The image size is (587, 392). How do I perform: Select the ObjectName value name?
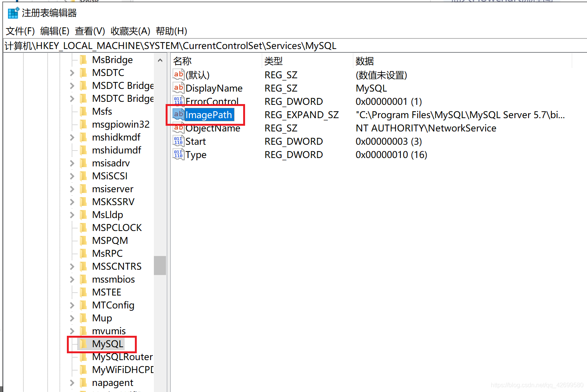[213, 128]
